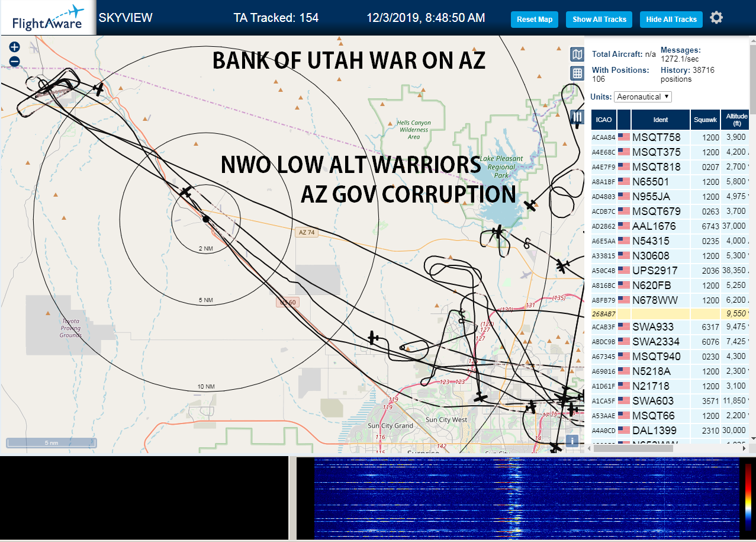Select the N955JA aircraft row
The width and height of the screenshot is (756, 542).
pos(671,196)
